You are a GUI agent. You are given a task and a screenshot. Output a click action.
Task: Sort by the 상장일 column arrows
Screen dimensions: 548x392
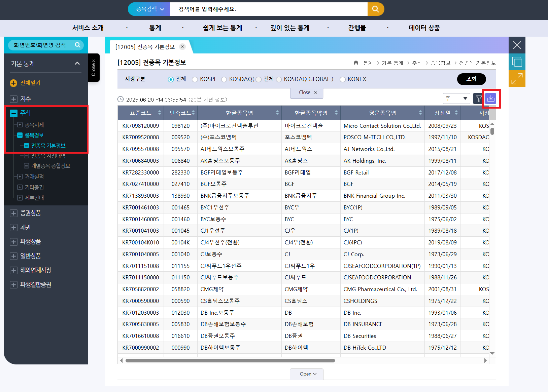point(456,113)
